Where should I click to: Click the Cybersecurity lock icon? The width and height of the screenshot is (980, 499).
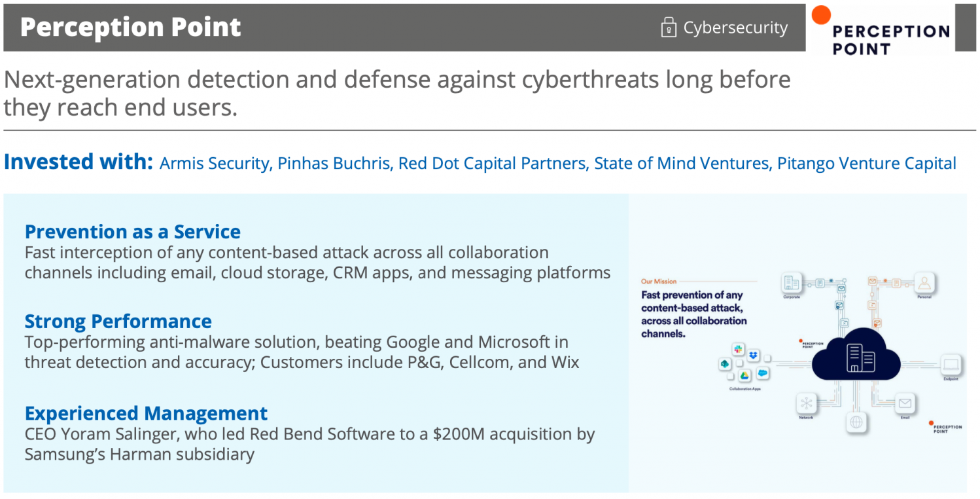click(x=668, y=28)
